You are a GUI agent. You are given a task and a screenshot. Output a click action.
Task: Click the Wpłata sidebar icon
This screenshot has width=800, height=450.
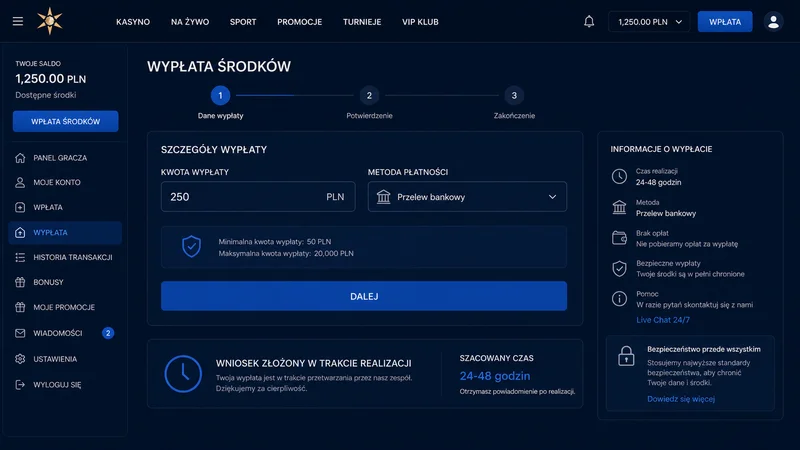(20, 207)
